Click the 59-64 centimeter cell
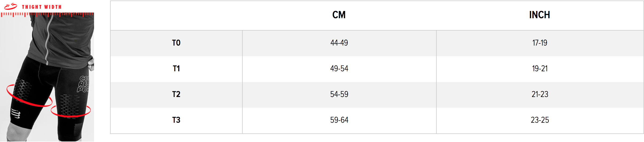 pyautogui.click(x=339, y=120)
